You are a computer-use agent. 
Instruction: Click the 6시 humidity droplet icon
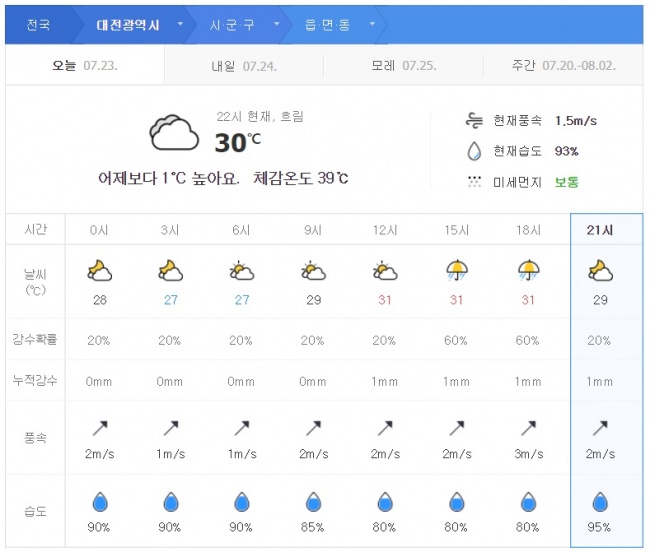tap(242, 502)
